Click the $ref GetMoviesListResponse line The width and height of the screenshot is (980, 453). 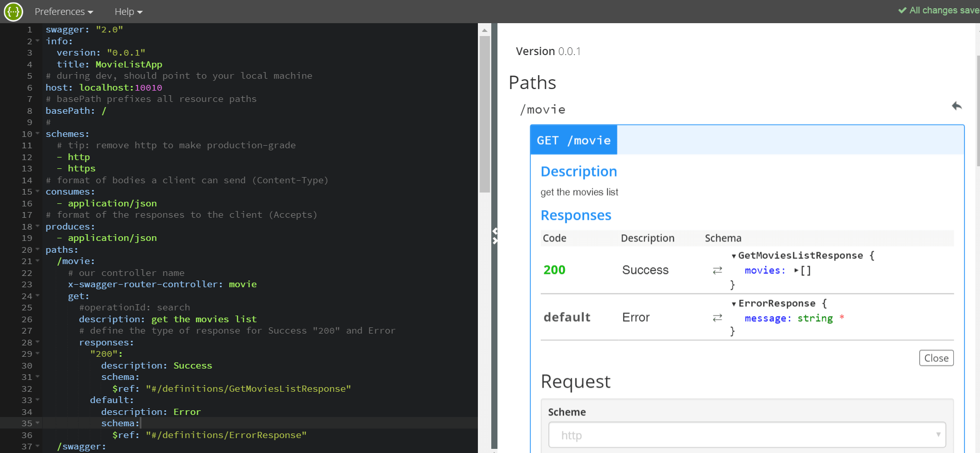(232, 389)
